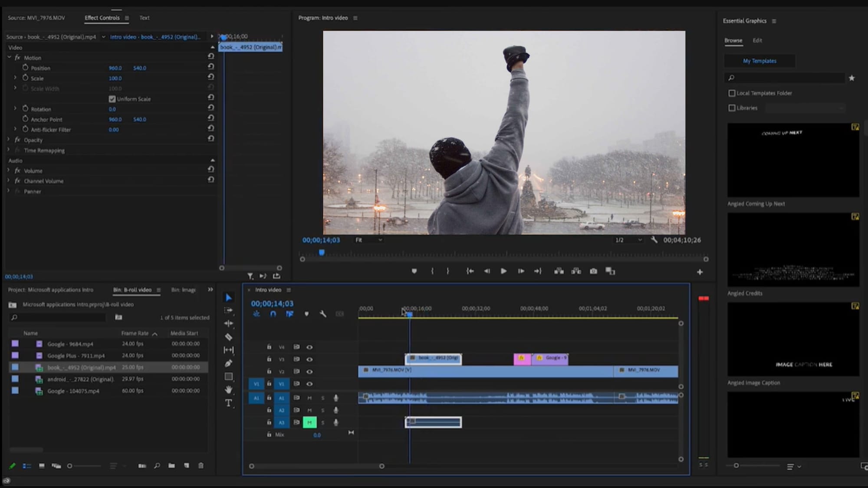868x488 pixels.
Task: Adjust Essential Graphics thumbnail size slider
Action: (x=736, y=465)
